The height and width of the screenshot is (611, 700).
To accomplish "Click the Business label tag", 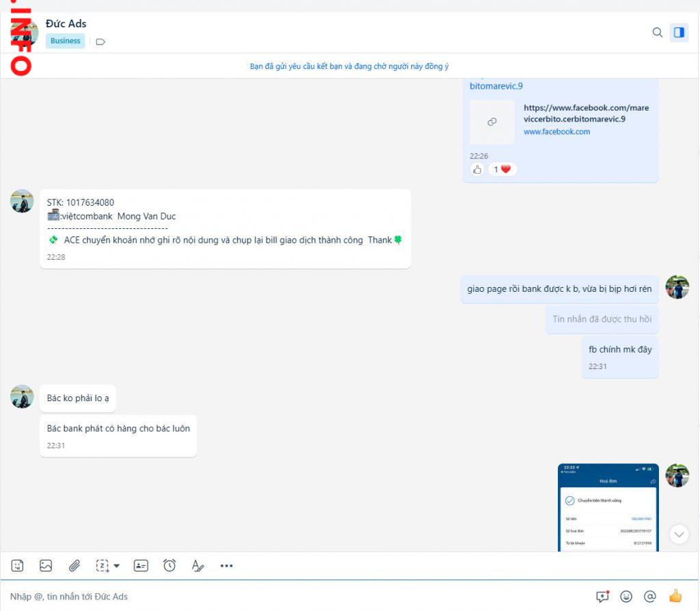I will point(66,41).
